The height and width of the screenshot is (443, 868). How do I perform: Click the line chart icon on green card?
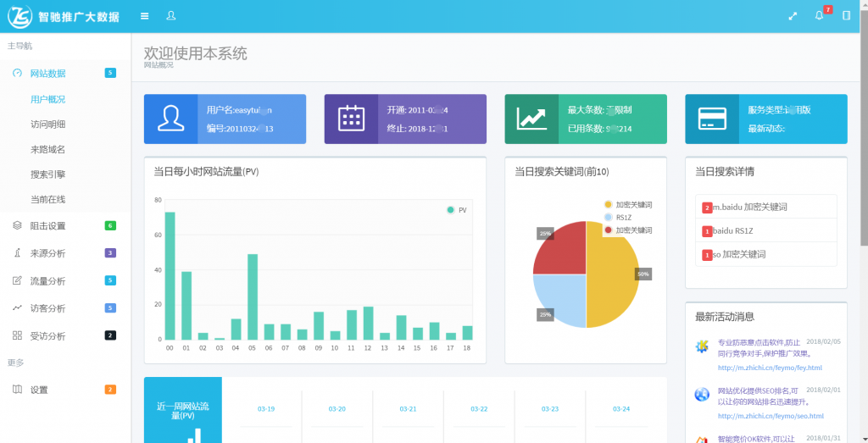pyautogui.click(x=531, y=119)
